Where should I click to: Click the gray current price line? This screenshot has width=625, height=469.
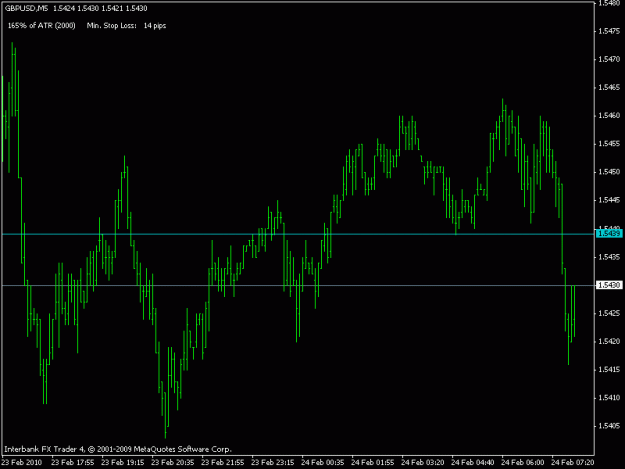[x=298, y=285]
